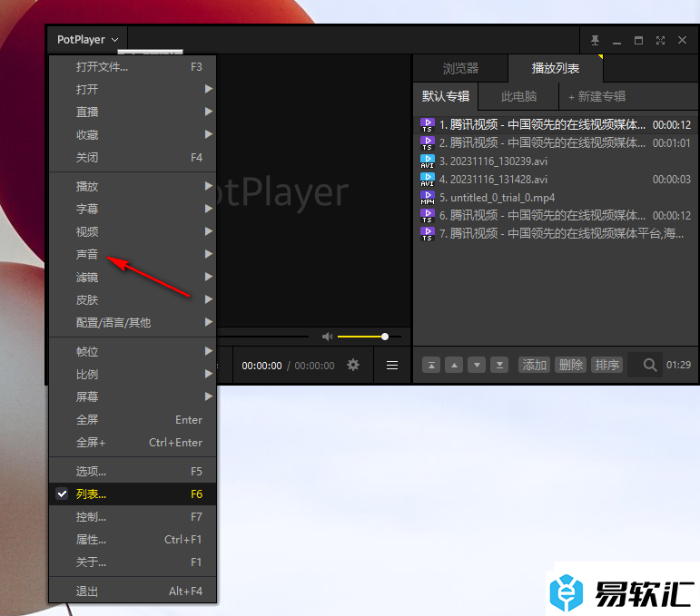The width and height of the screenshot is (700, 616).
Task: Click the playback seek bar
Action: [262, 337]
